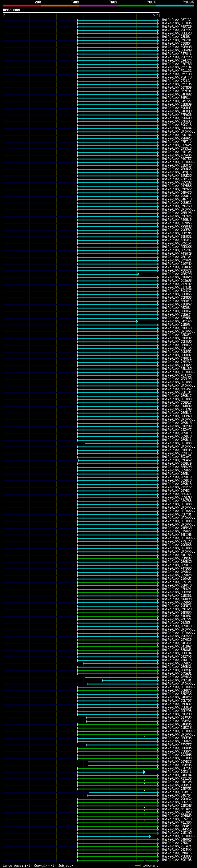Click the white query sequence ruler bar
197x868 pixels.
click(81, 13)
